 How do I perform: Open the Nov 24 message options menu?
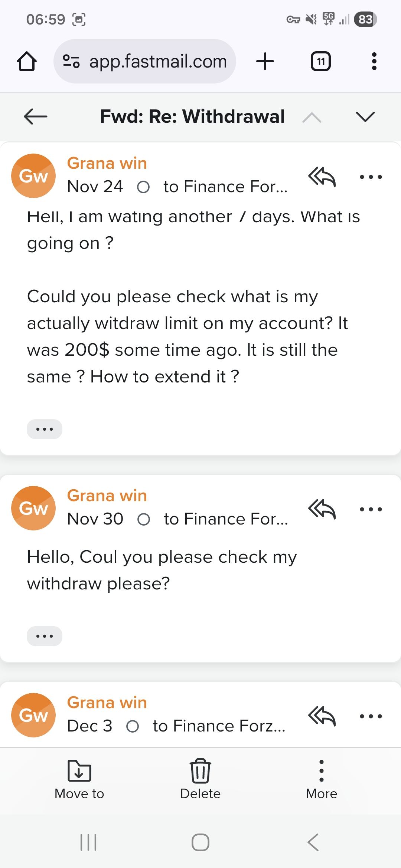tap(371, 177)
